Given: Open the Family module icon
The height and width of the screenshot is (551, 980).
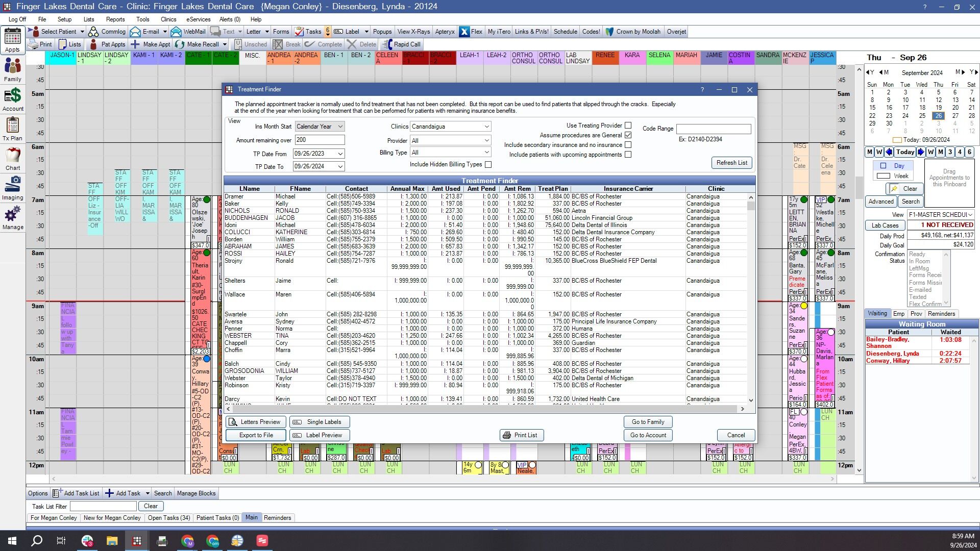Looking at the screenshot, I should click(x=13, y=70).
